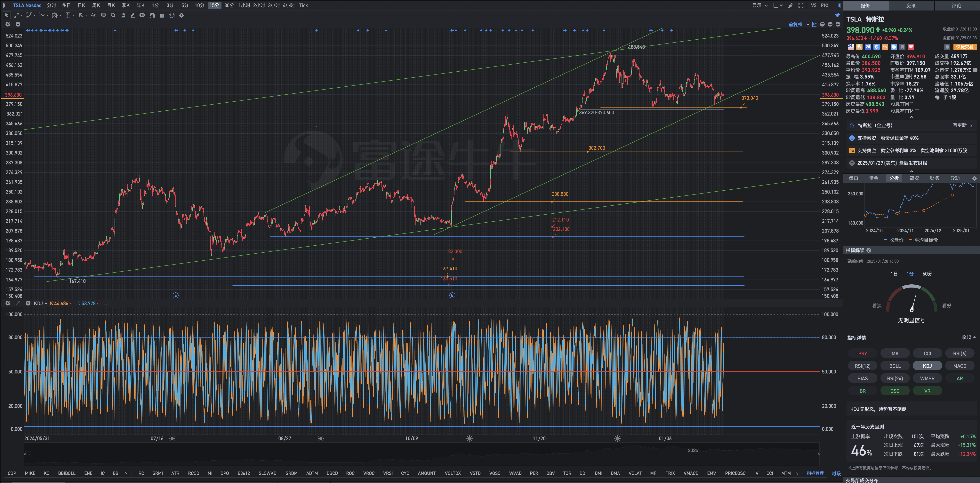Toggle drawings visibility with the eye icon
The width and height of the screenshot is (980, 483).
point(142,16)
